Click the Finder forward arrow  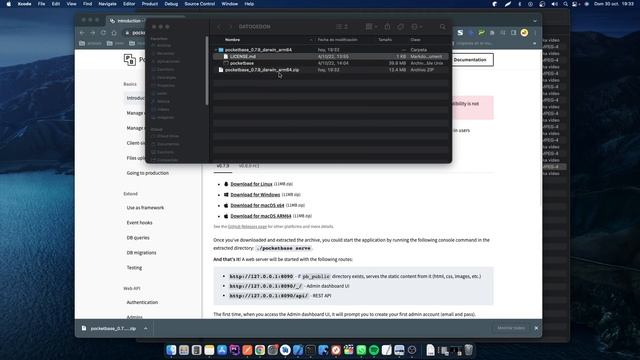(231, 27)
